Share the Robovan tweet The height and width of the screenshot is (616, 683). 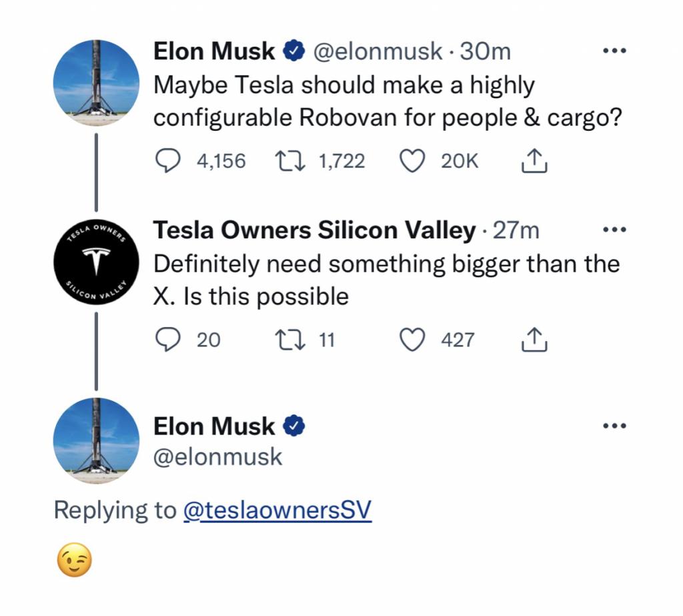point(534,161)
